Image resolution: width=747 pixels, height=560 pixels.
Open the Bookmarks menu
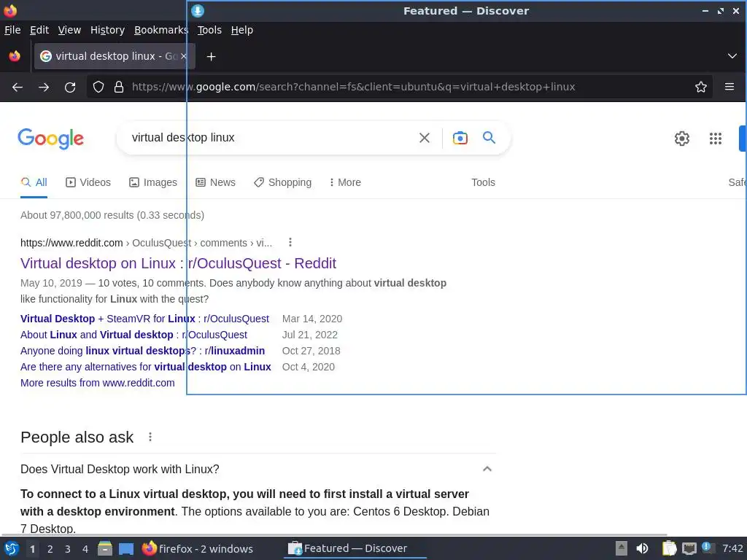pyautogui.click(x=161, y=30)
